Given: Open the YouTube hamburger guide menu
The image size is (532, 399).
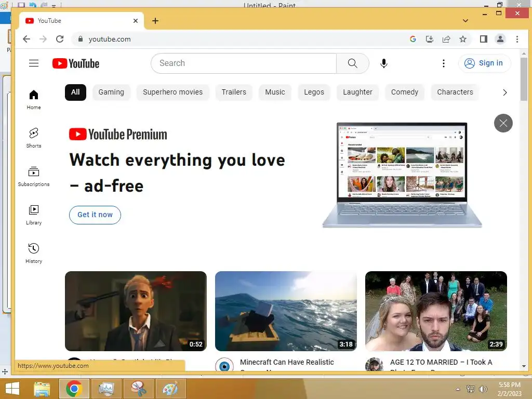Looking at the screenshot, I should [x=34, y=63].
